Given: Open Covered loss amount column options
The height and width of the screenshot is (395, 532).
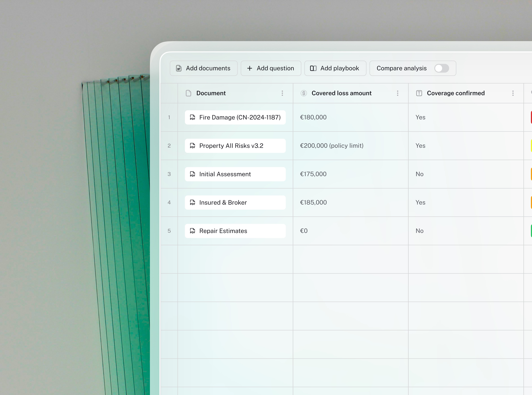Looking at the screenshot, I should pyautogui.click(x=398, y=93).
